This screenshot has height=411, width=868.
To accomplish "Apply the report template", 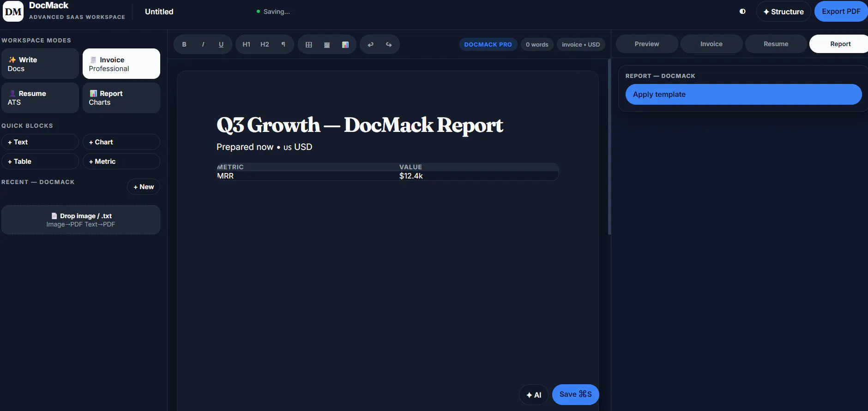I will coord(743,94).
